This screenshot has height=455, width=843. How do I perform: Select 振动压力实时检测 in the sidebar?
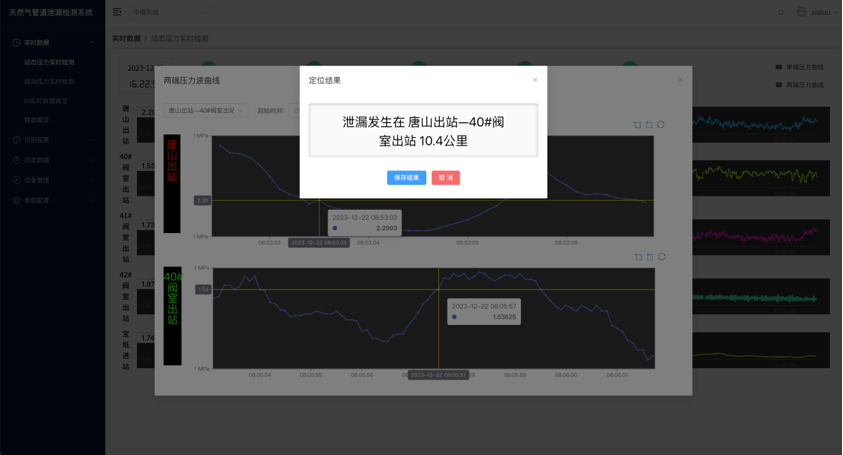[49, 81]
